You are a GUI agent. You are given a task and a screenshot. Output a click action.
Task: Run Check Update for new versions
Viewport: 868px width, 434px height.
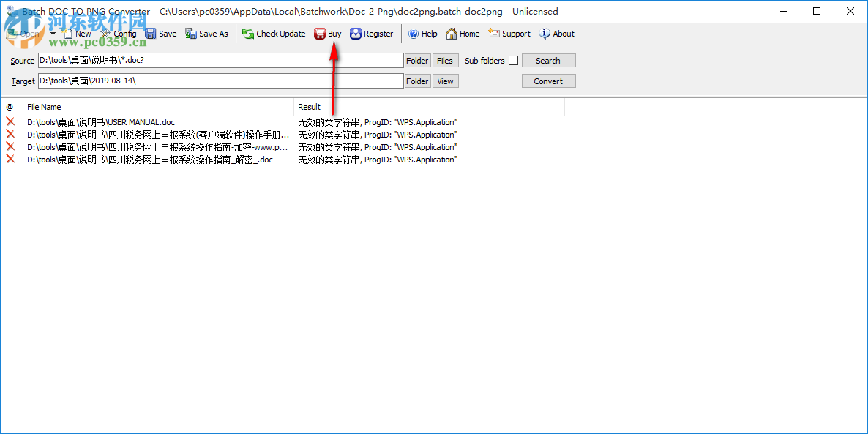273,33
